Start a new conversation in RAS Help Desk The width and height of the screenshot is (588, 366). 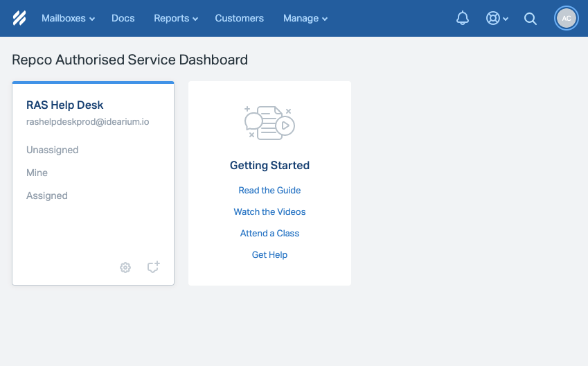(x=153, y=267)
